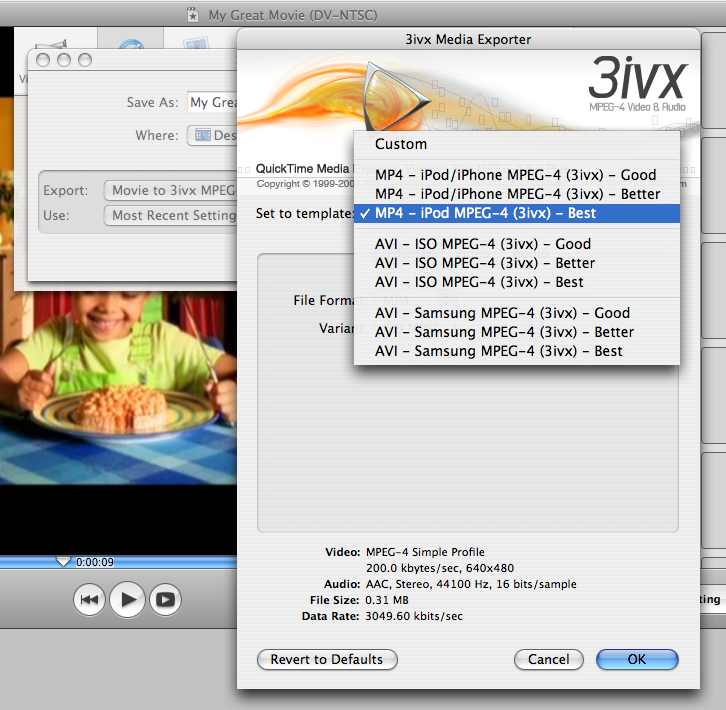Choose the Custom template option
Viewport: 726px width, 710px height.
[517, 144]
